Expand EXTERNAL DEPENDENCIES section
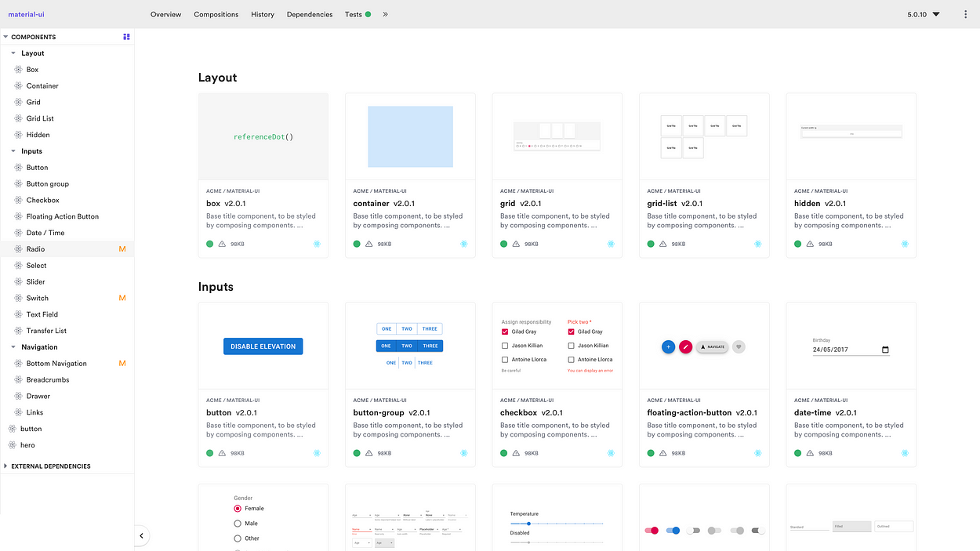The image size is (980, 551). pos(5,466)
